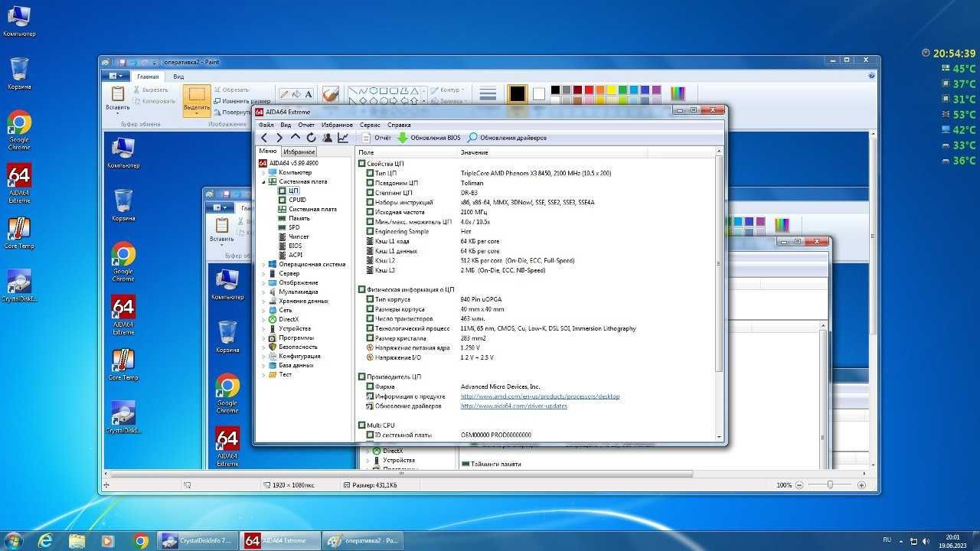The image size is (980, 551).
Task: Open the Избранное menu in menu bar
Action: click(x=337, y=125)
